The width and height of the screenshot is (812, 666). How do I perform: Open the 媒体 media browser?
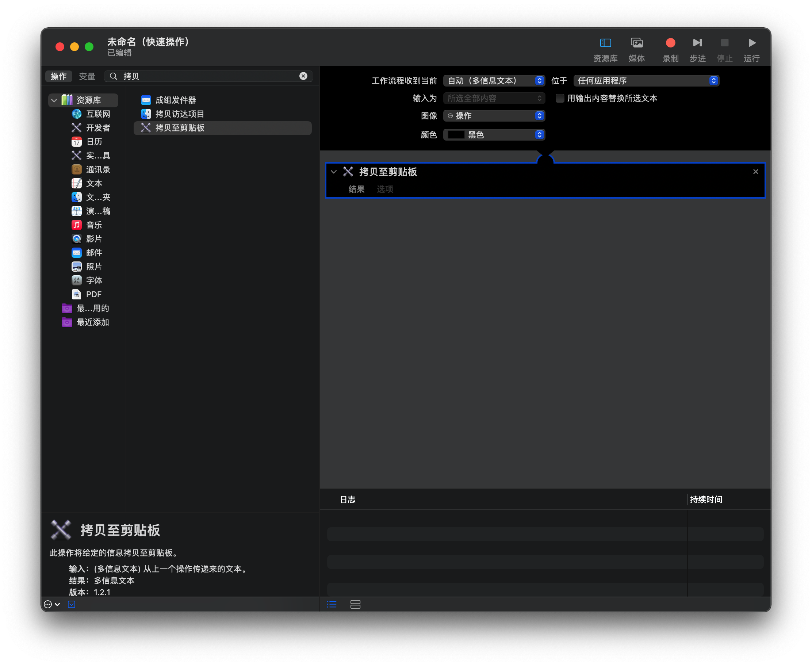tap(636, 43)
